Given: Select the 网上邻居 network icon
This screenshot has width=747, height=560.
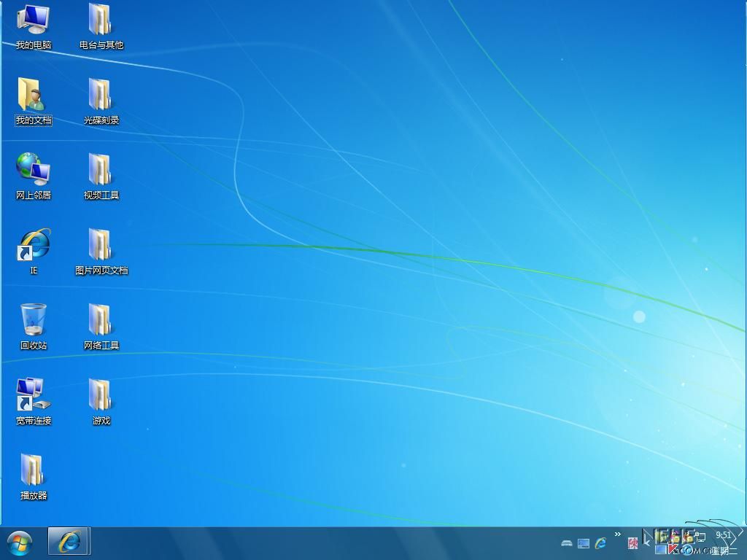Looking at the screenshot, I should point(34,176).
